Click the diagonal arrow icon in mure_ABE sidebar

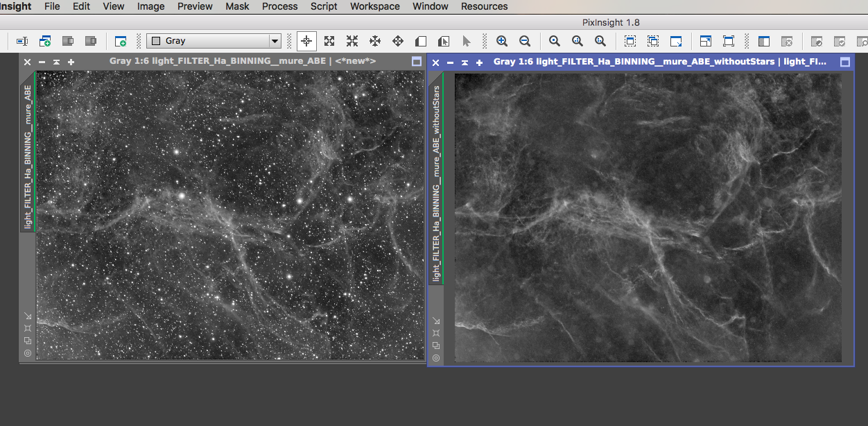(x=28, y=316)
